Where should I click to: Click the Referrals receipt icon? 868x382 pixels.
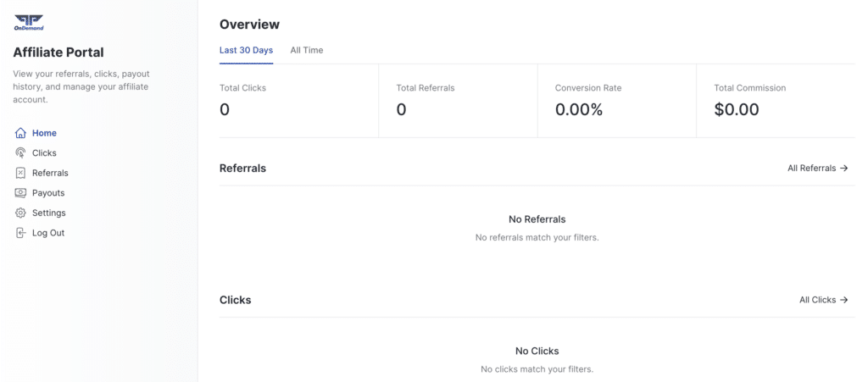(20, 173)
